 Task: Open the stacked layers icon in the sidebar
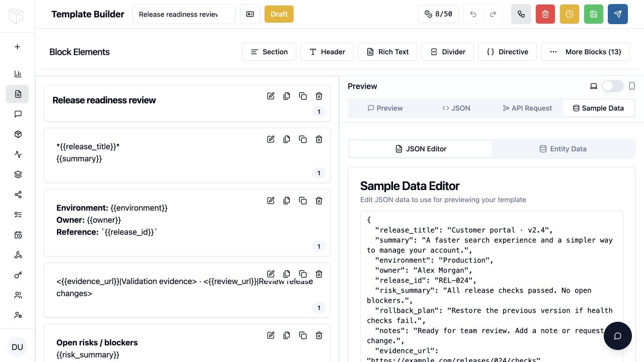(18, 174)
